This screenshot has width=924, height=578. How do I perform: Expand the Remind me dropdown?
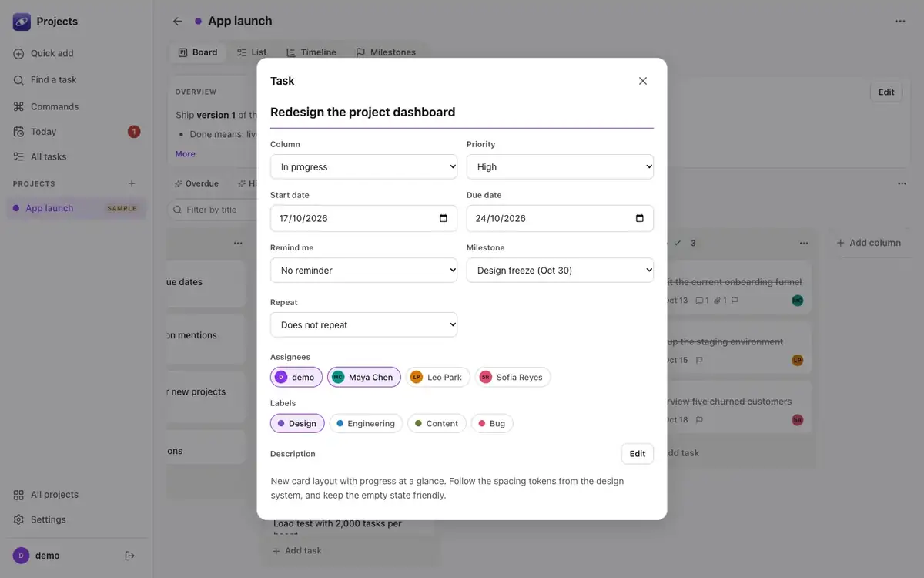pyautogui.click(x=363, y=271)
